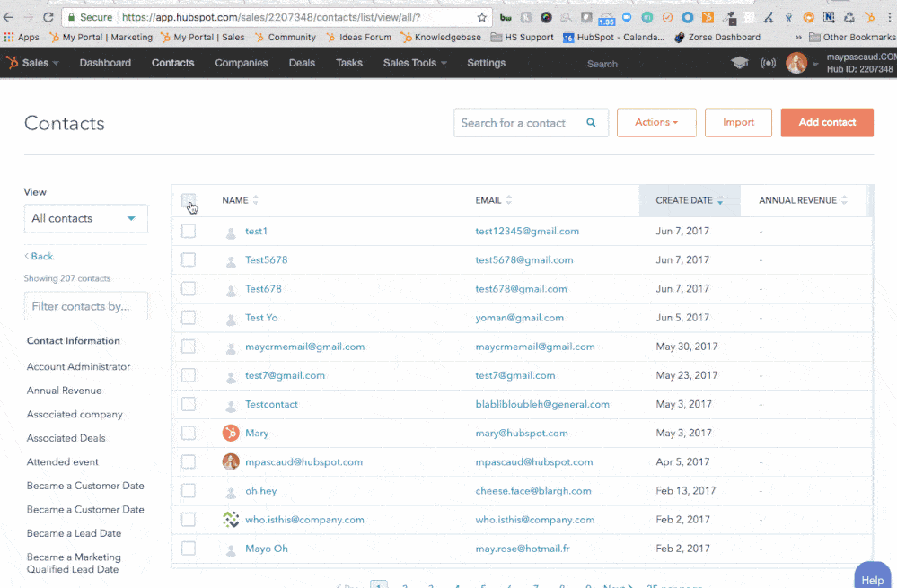Click the search magnifier next to contact search

pos(592,122)
